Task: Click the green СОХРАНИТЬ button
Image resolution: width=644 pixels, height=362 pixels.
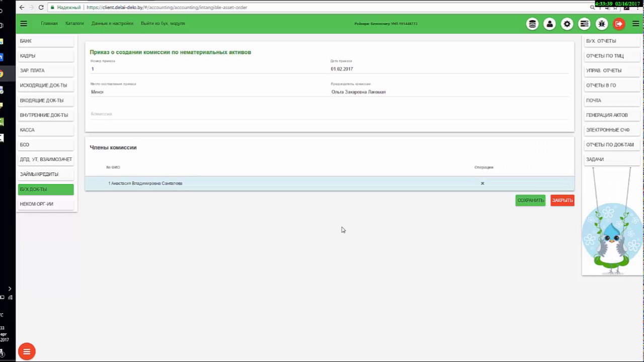Action: (x=530, y=200)
